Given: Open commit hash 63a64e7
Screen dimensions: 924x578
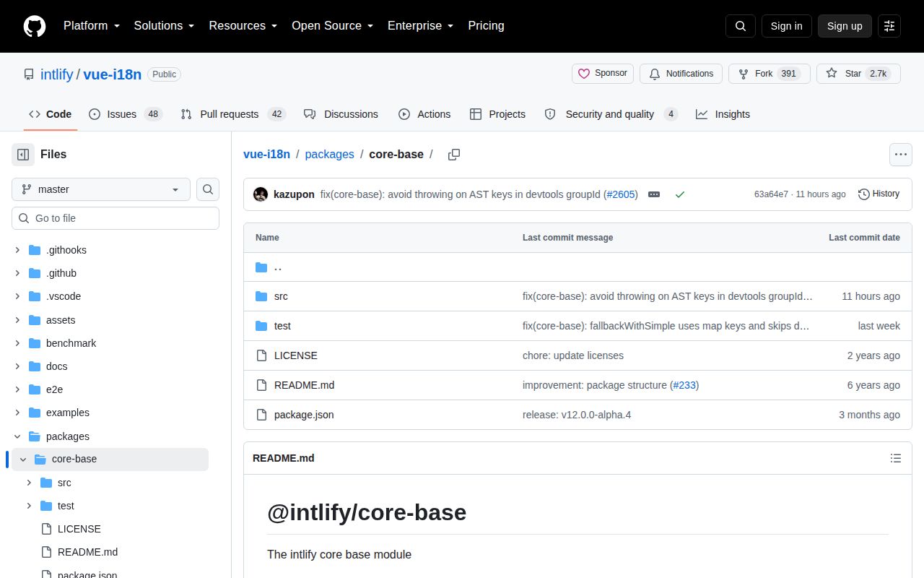Looking at the screenshot, I should pos(771,194).
